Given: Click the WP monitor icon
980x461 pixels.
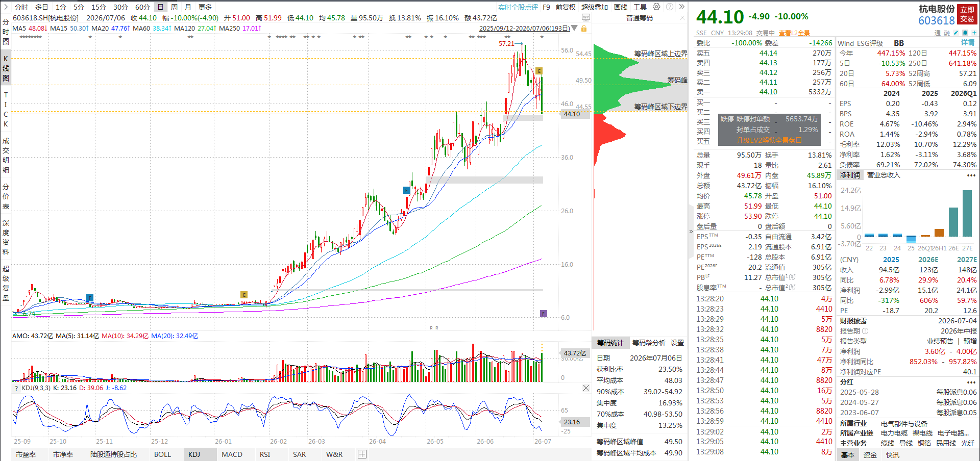Looking at the screenshot, I should click(x=586, y=18).
